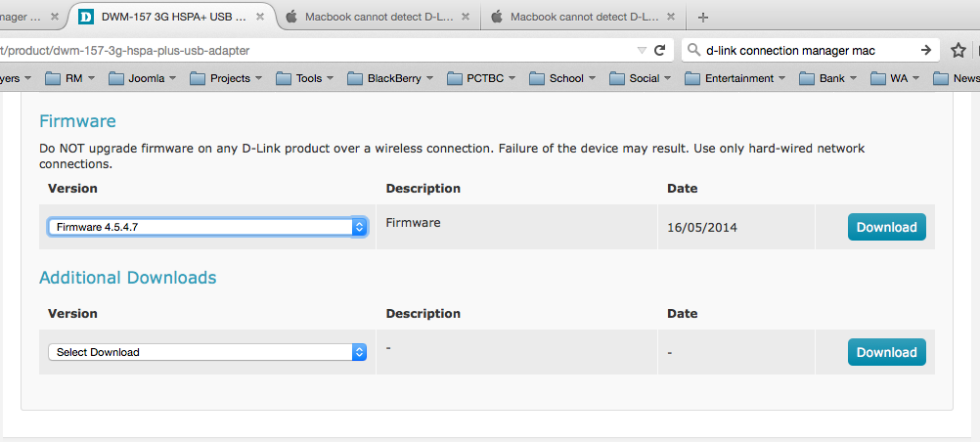Open a new tab with the plus button
The width and height of the screenshot is (980, 442).
pos(702,17)
